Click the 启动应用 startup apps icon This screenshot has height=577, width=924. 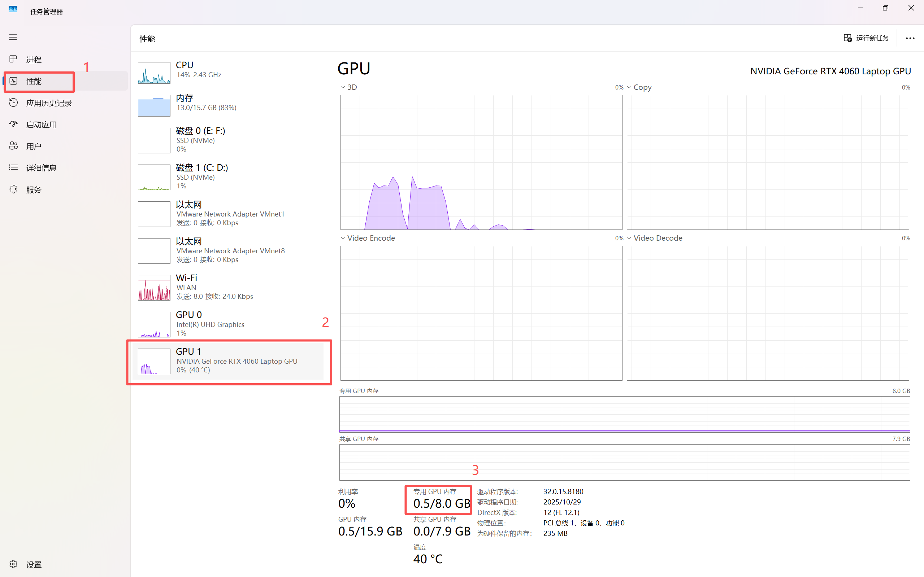tap(13, 124)
